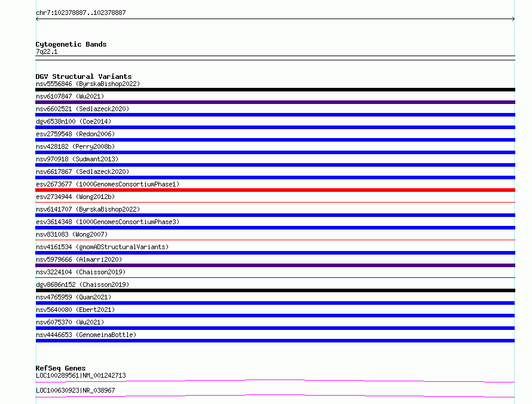Click the blue bar under nsv970918
Image resolution: width=532 pixels, height=404 pixels.
275,165
